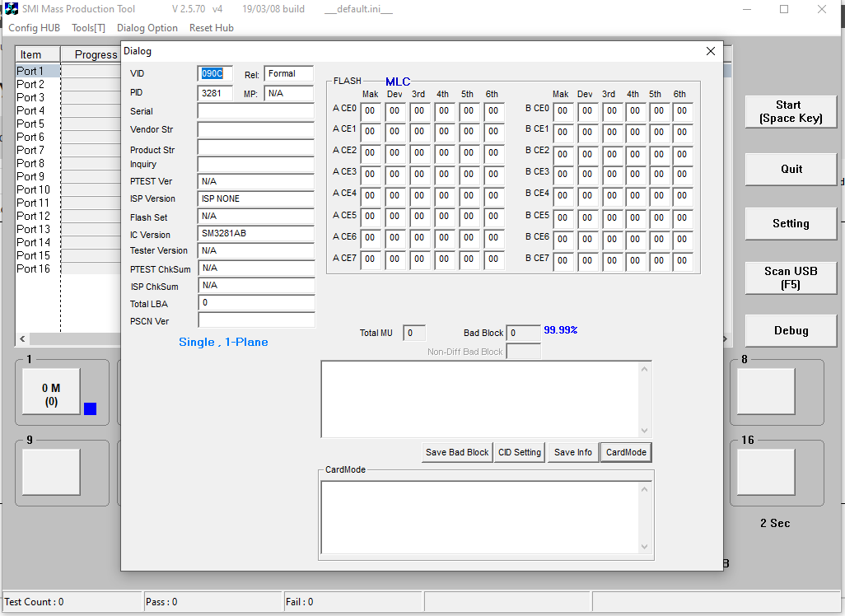Open the Tools[T] menu
845x616 pixels.
(x=88, y=28)
